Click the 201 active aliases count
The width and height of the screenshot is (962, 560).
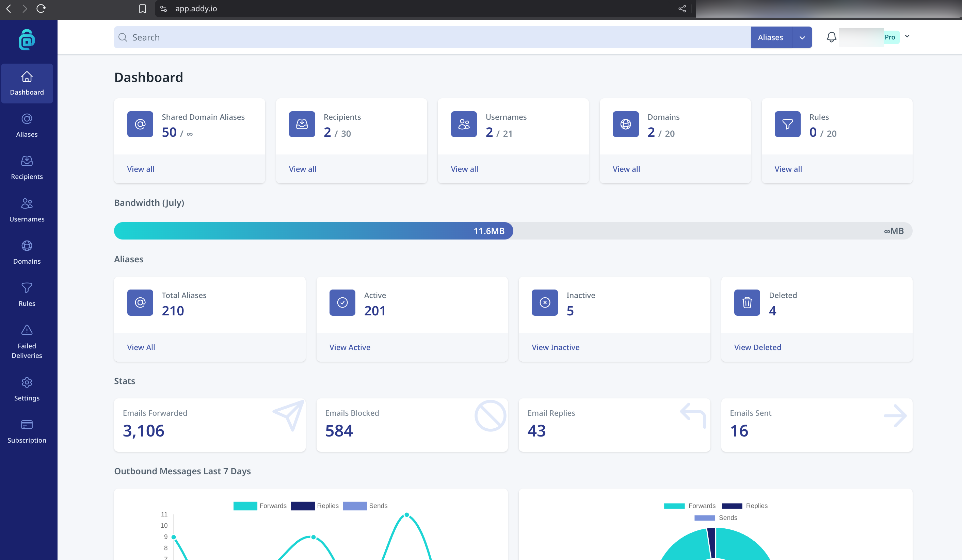click(x=375, y=311)
